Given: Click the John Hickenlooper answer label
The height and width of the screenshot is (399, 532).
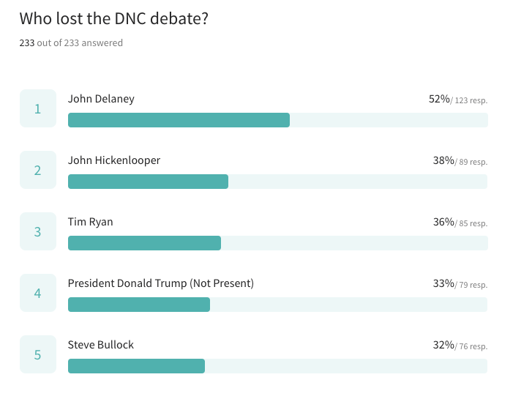Looking at the screenshot, I should [x=114, y=160].
